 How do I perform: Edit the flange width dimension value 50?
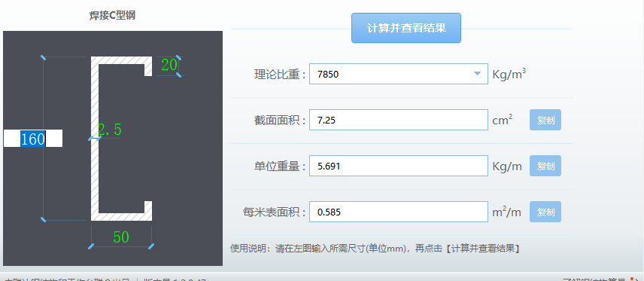pos(121,237)
